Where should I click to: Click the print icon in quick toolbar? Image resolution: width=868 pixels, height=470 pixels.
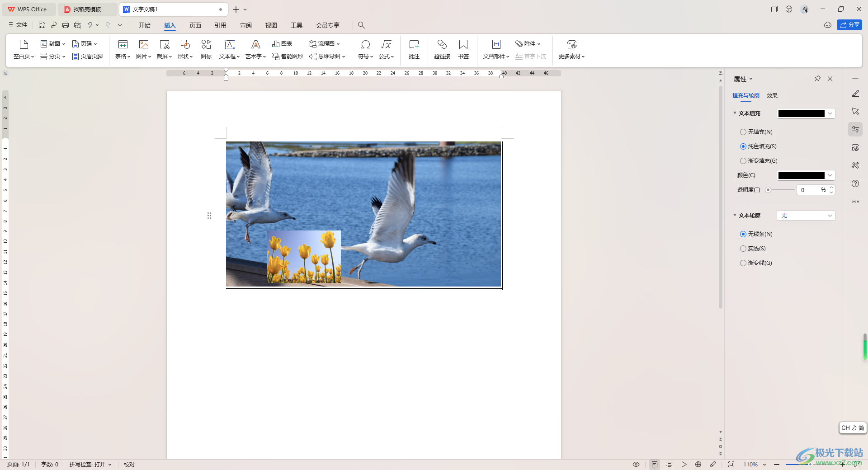66,25
